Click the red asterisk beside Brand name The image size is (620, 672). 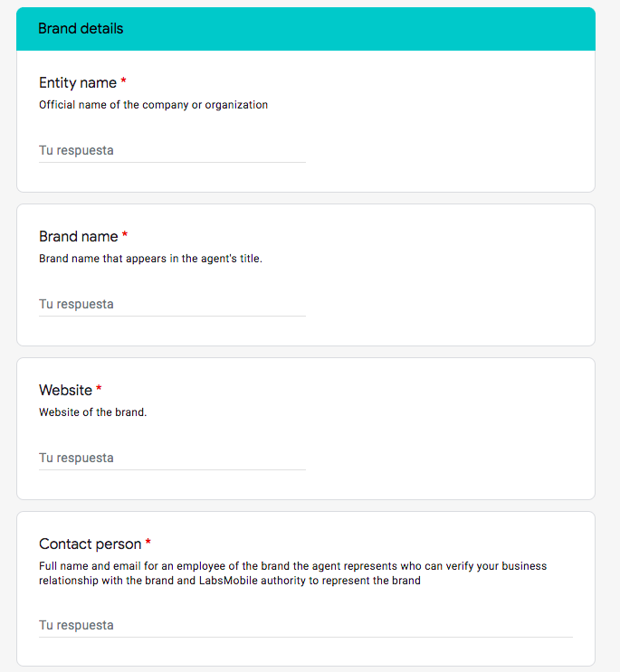tap(125, 234)
